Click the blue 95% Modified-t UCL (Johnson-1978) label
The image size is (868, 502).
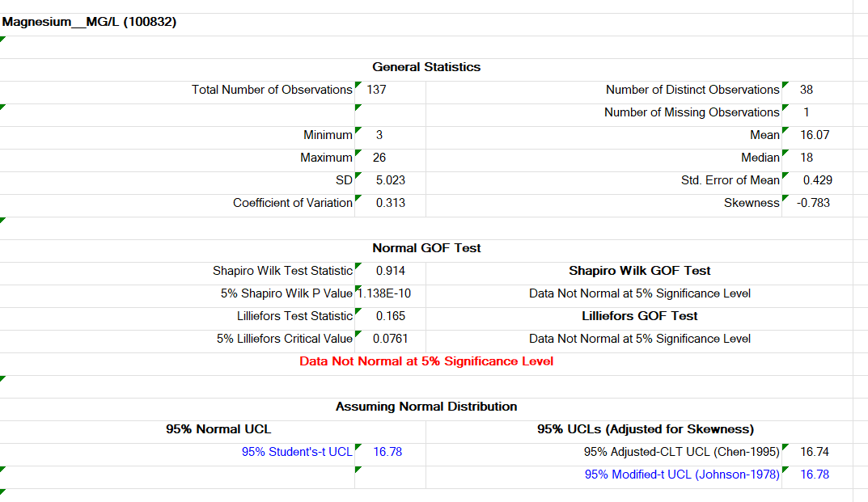pyautogui.click(x=682, y=475)
